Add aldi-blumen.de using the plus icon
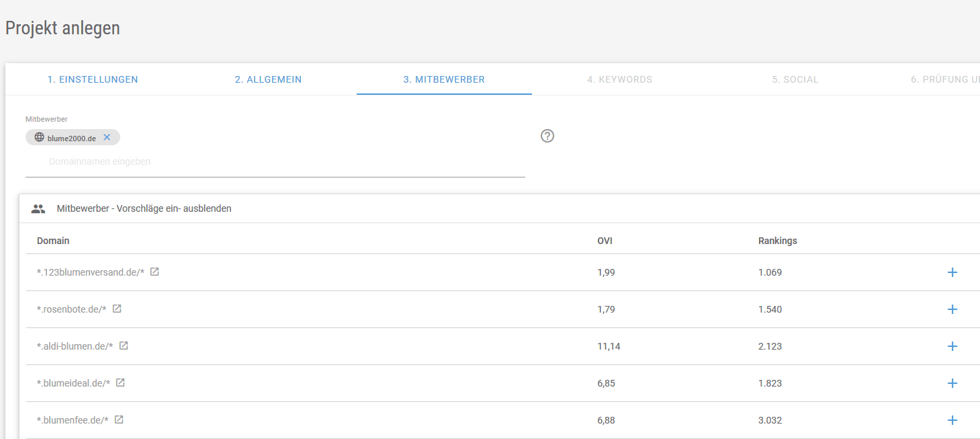Image resolution: width=980 pixels, height=439 pixels. (952, 346)
